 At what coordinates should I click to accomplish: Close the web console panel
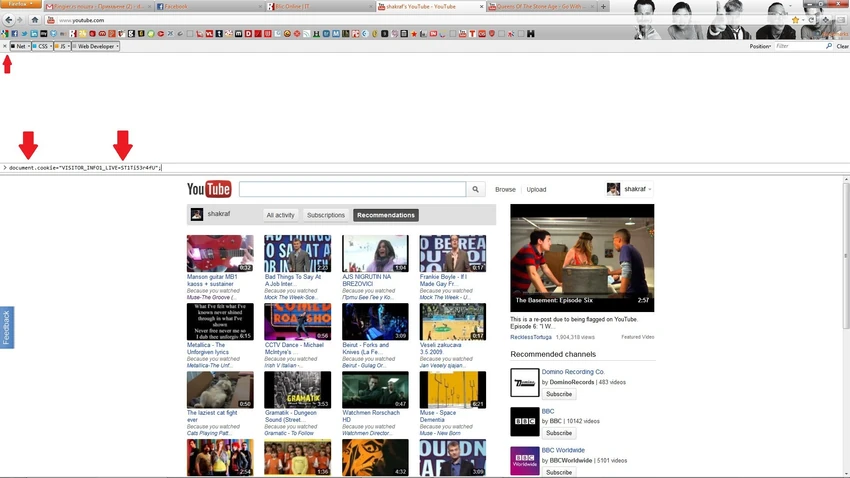[5, 47]
